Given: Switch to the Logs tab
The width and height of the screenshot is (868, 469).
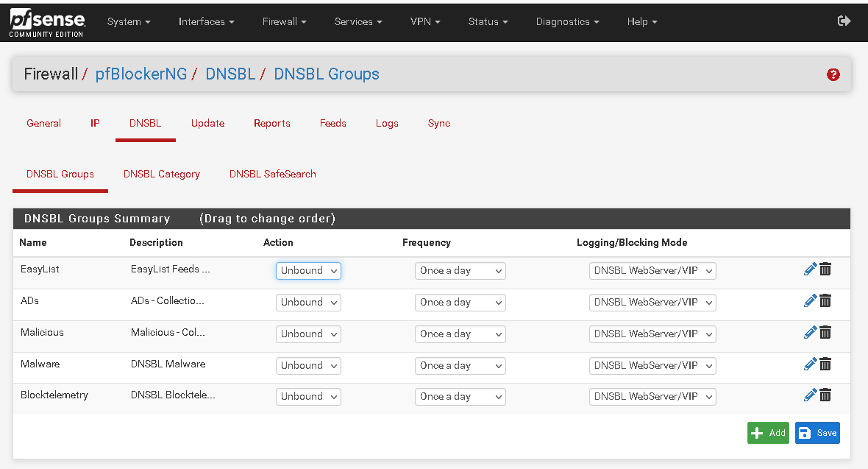Looking at the screenshot, I should coord(387,123).
